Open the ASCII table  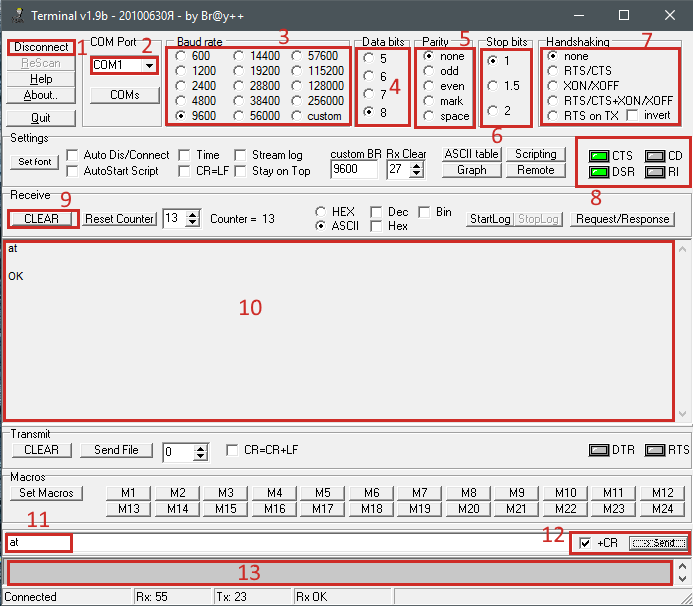[471, 154]
